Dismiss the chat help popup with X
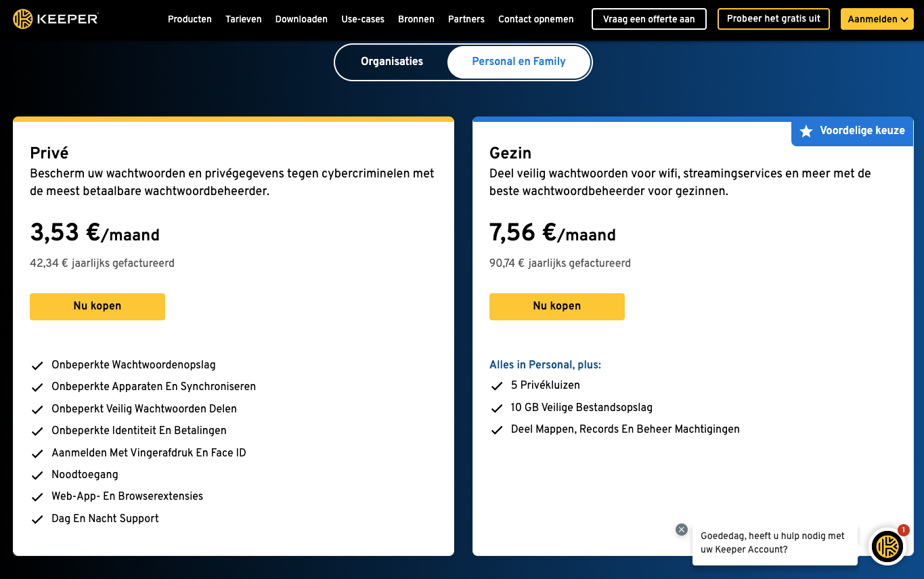 point(682,530)
